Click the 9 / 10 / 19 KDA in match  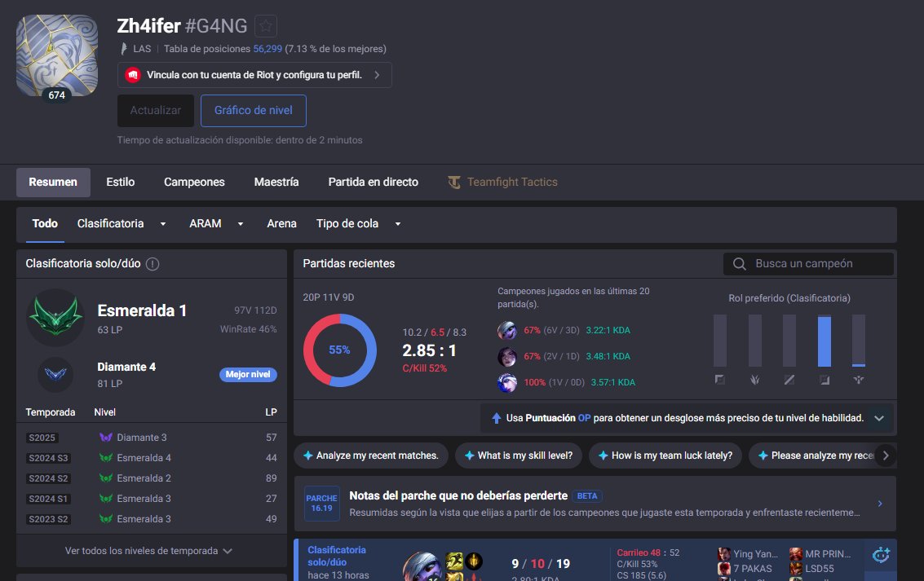click(541, 564)
